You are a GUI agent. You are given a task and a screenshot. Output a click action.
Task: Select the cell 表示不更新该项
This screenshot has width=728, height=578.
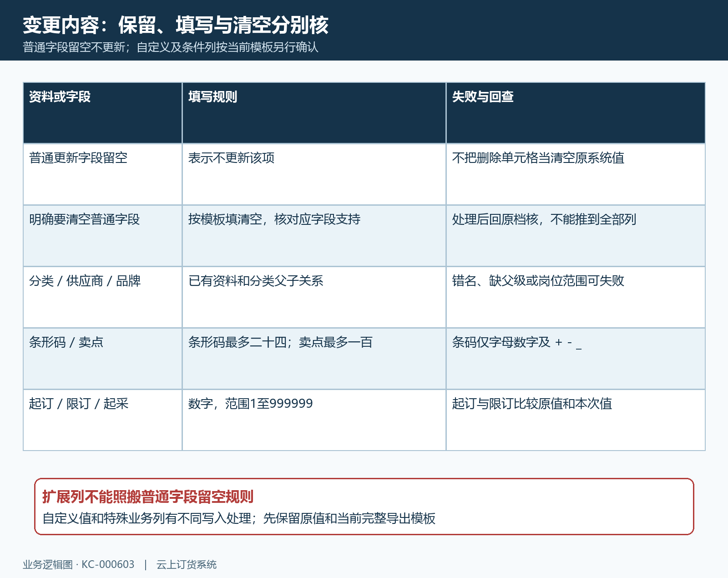click(314, 174)
